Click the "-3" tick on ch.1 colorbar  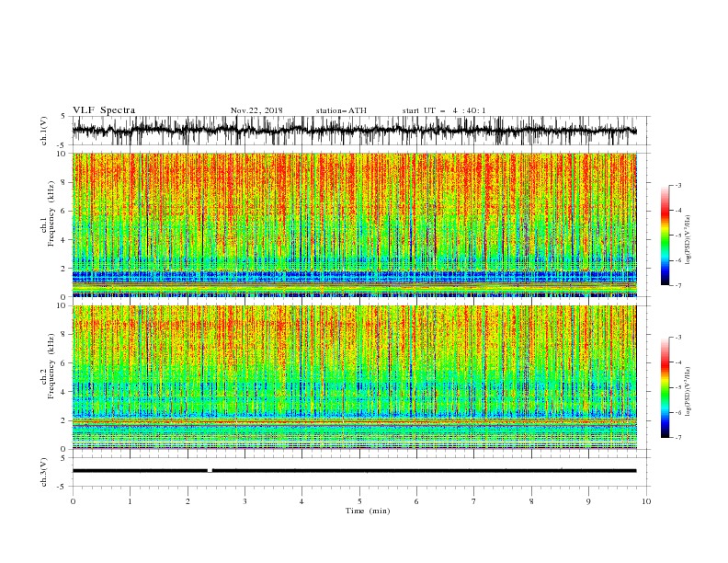pos(677,185)
